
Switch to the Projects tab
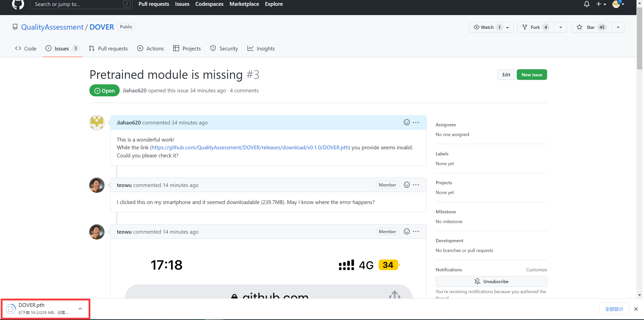[x=187, y=48]
